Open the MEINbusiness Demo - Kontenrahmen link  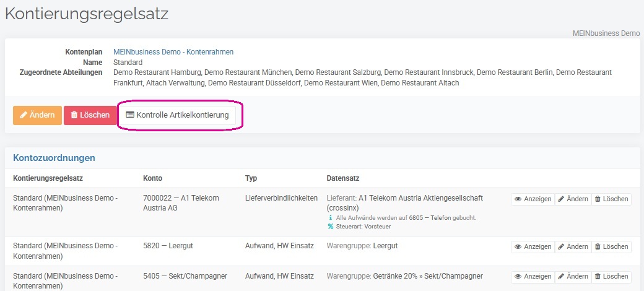(173, 52)
